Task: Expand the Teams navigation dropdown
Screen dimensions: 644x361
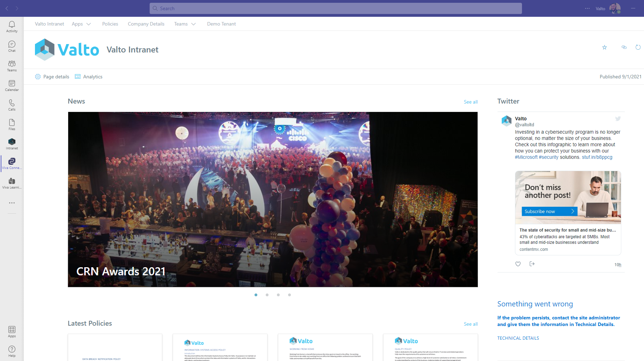Action: pyautogui.click(x=185, y=24)
